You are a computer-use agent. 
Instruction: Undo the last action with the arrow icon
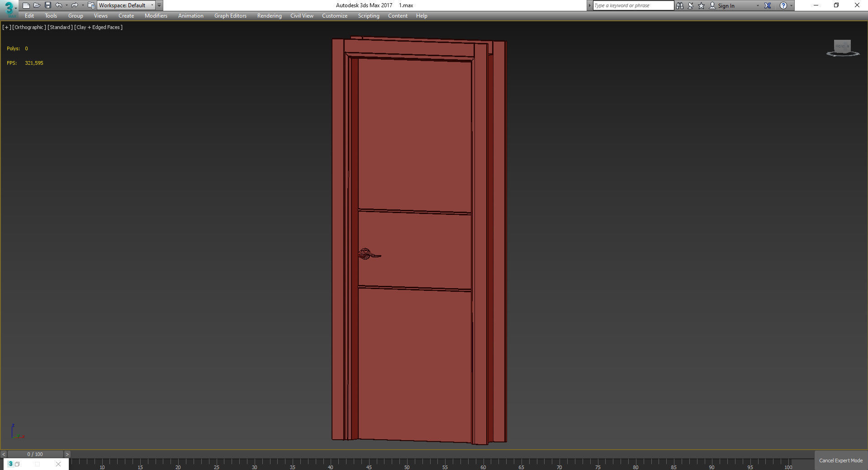click(58, 5)
